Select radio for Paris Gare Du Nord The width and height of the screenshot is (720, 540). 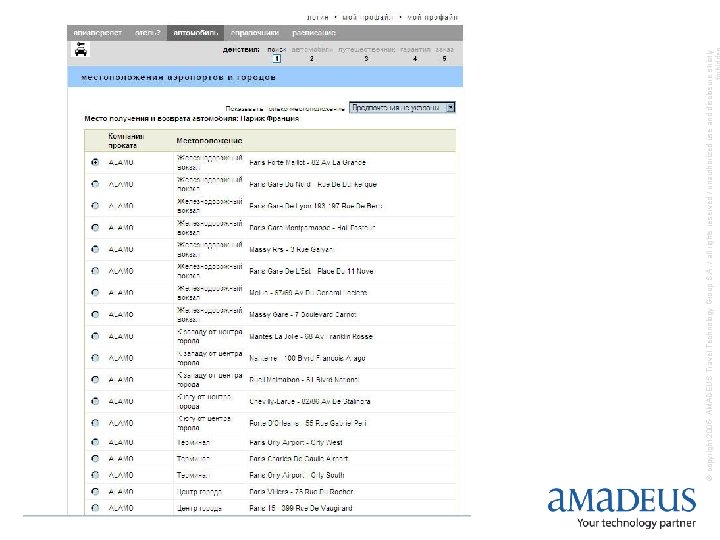click(x=95, y=184)
